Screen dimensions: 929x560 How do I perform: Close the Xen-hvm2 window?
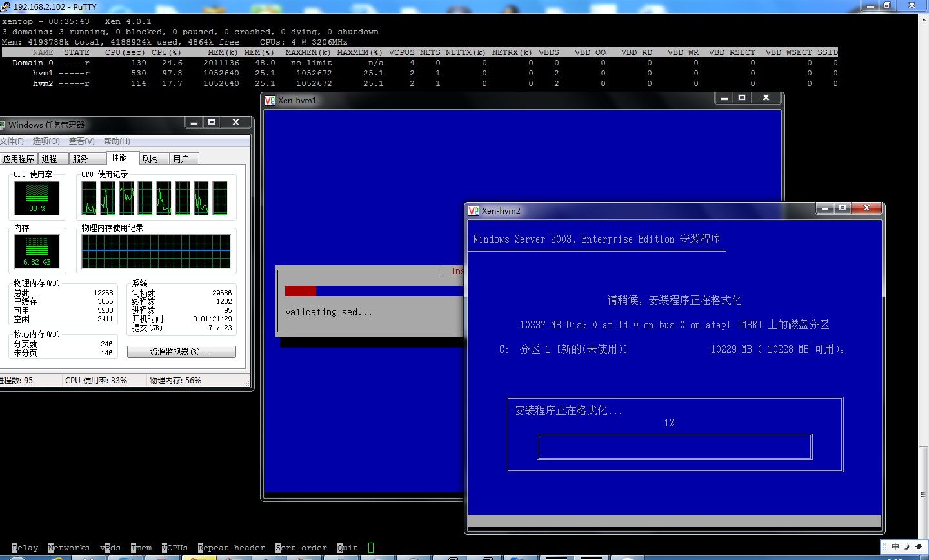click(x=866, y=208)
